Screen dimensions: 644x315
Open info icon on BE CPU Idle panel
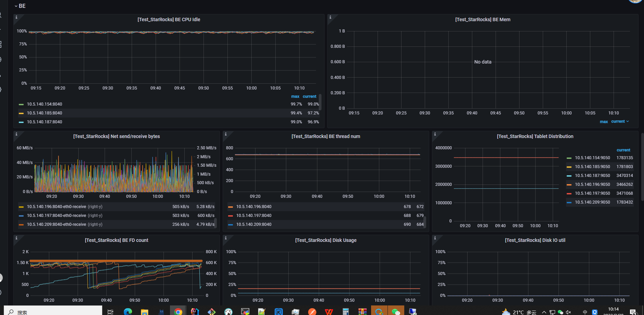16,17
